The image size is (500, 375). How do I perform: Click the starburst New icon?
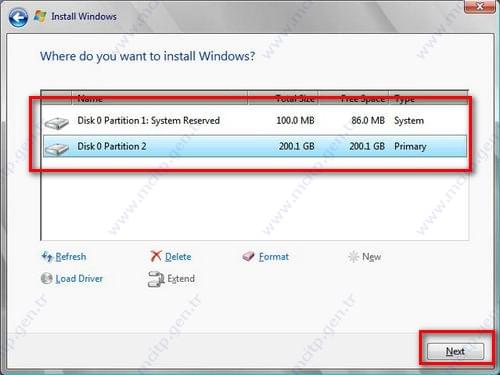353,257
